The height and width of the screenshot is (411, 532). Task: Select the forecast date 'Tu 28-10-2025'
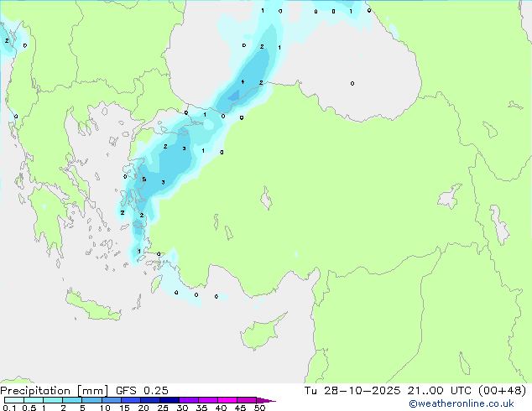(x=352, y=391)
